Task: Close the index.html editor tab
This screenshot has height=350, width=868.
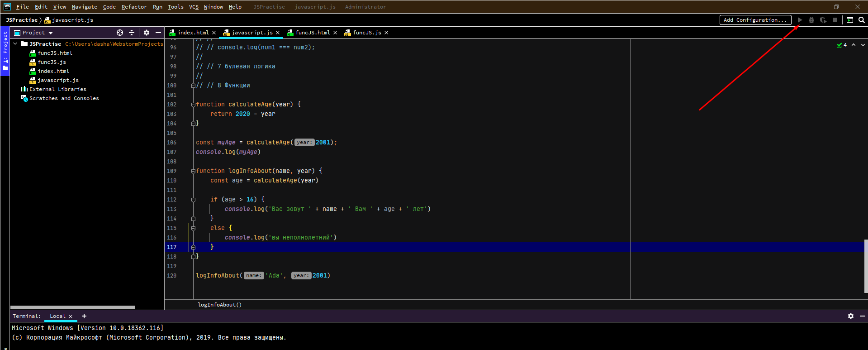Action: pos(214,33)
